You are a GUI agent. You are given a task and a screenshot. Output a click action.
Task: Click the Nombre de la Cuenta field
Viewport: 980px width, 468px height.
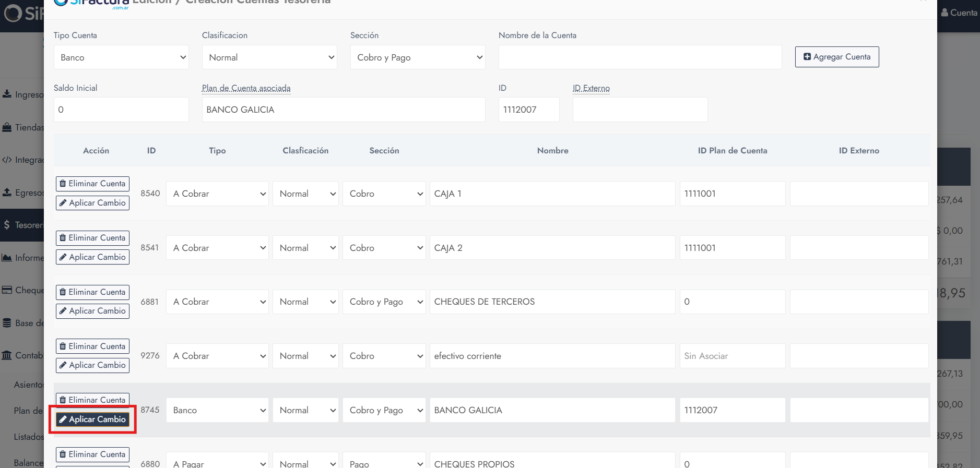pos(640,57)
